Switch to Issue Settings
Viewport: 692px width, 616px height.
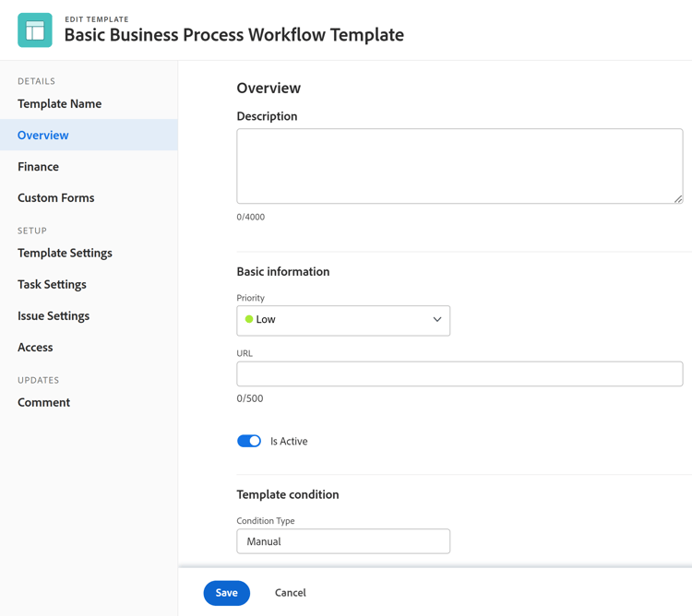click(54, 315)
